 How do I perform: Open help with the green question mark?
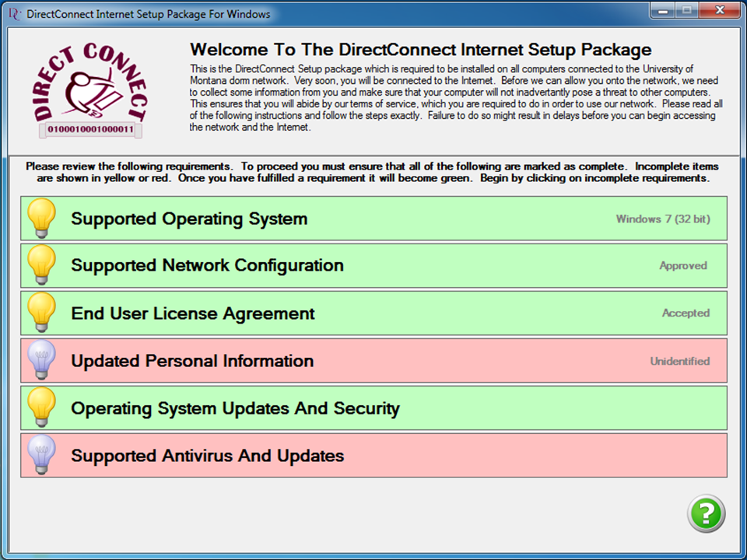point(706,513)
